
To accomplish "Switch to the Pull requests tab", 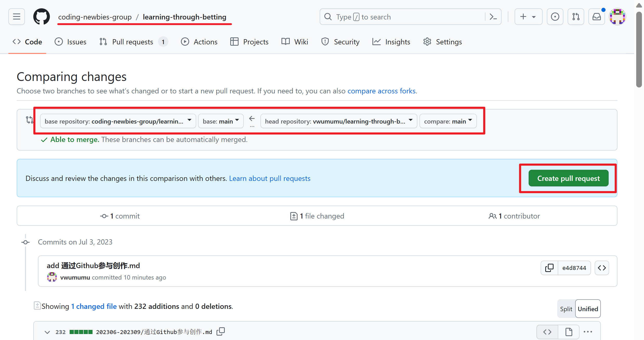I will (x=133, y=42).
